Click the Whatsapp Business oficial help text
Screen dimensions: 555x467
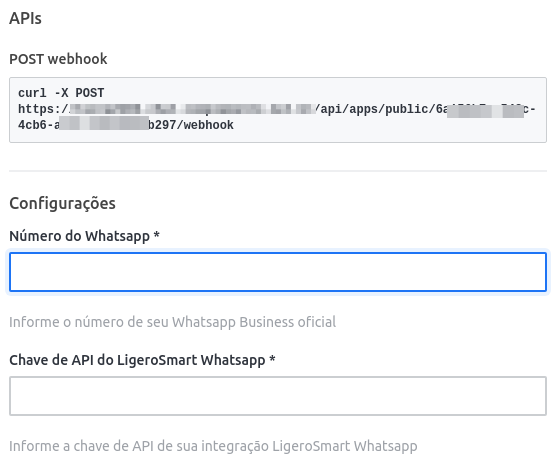[173, 322]
